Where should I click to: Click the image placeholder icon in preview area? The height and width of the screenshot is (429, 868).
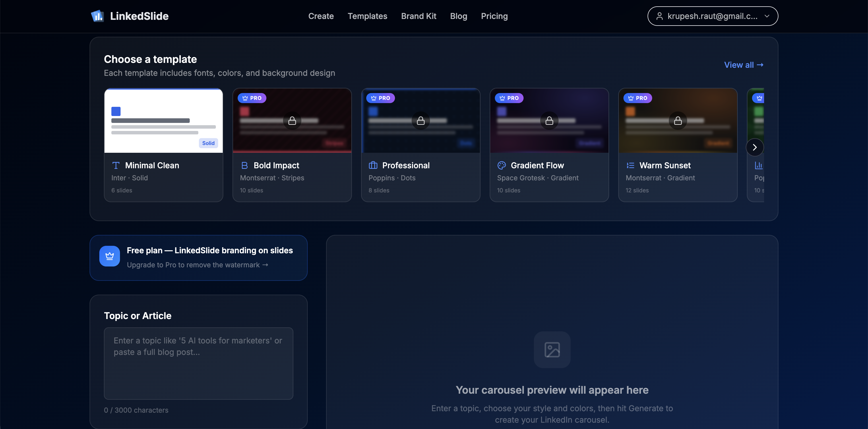tap(552, 350)
